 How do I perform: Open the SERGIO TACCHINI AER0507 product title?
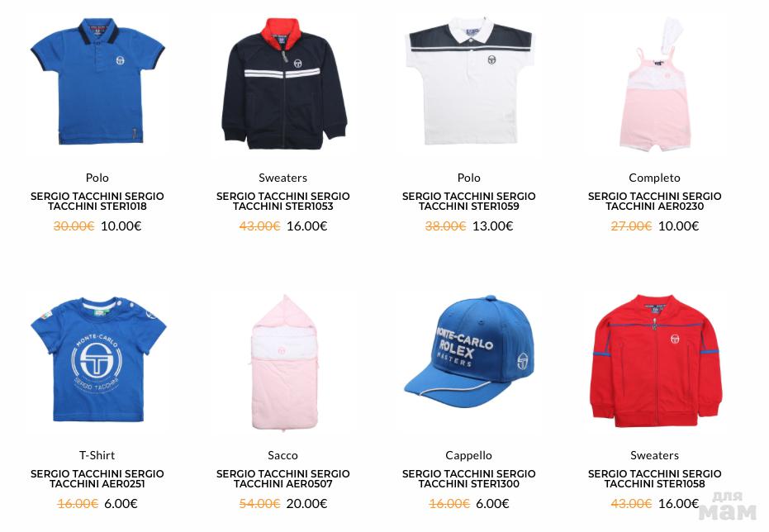pyautogui.click(x=283, y=478)
